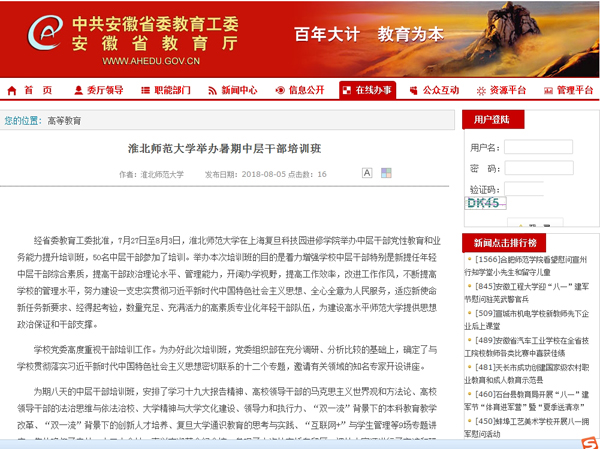Click the 高等教育 breadcrumb link
Image resolution: width=600 pixels, height=449 pixels.
click(64, 121)
